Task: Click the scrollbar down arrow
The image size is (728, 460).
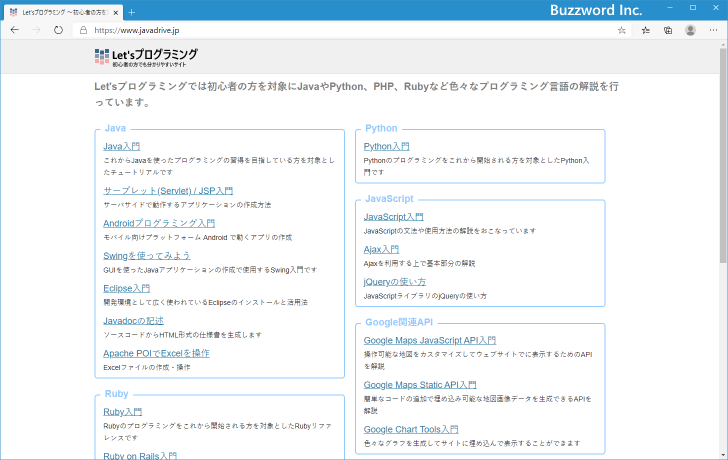Action: (723, 455)
